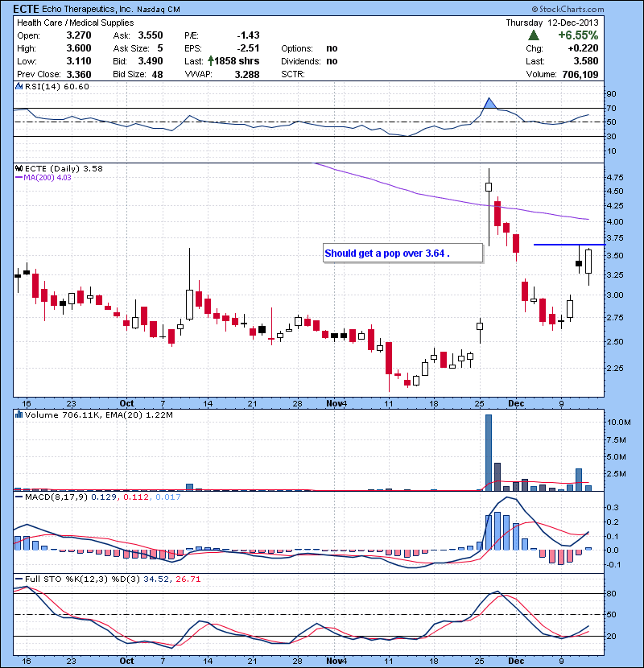Click the stochastic %K value 34.52
Screen dimensions: 644x668
(x=157, y=579)
